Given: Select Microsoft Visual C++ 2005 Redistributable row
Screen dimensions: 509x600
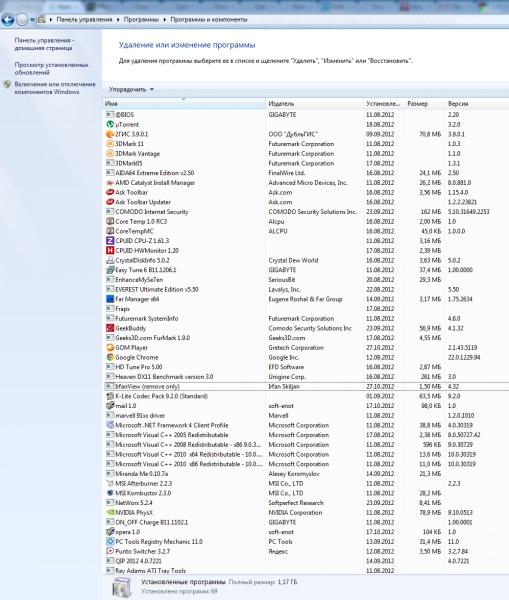Looking at the screenshot, I should [x=306, y=435].
